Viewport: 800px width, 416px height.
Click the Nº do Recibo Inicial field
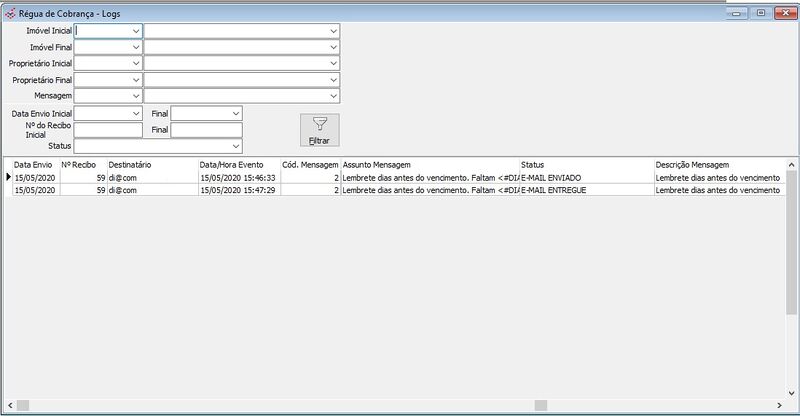pos(109,130)
